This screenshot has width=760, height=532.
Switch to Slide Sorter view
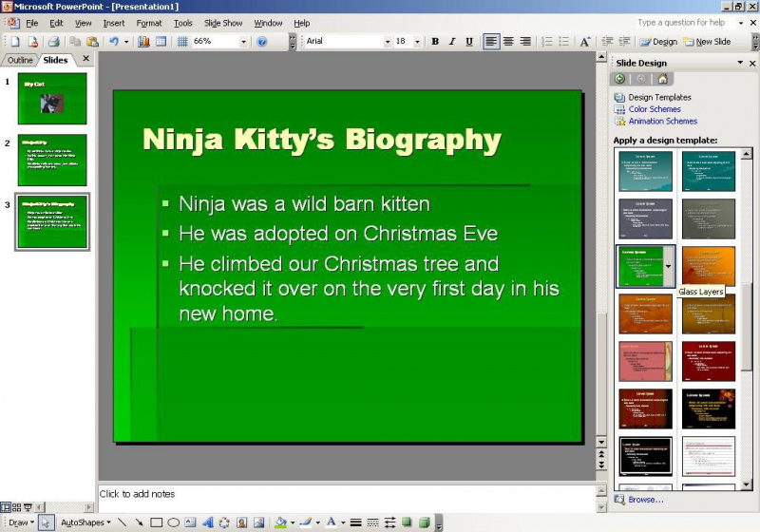click(16, 507)
